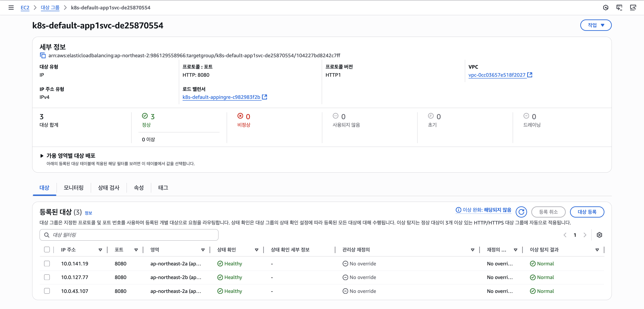
Task: Open the hamburger navigation menu
Action: pos(11,8)
